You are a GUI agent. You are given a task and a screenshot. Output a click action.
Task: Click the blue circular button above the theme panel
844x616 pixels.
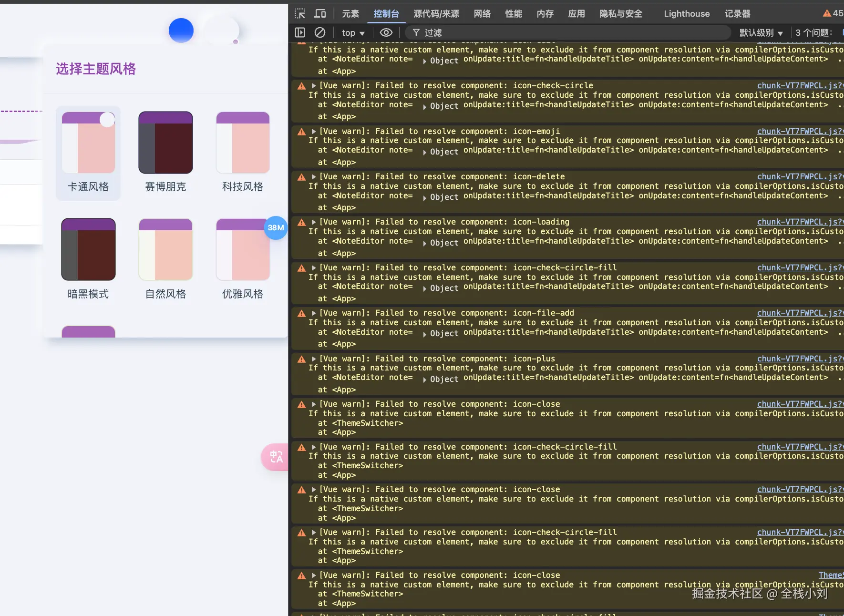click(181, 31)
